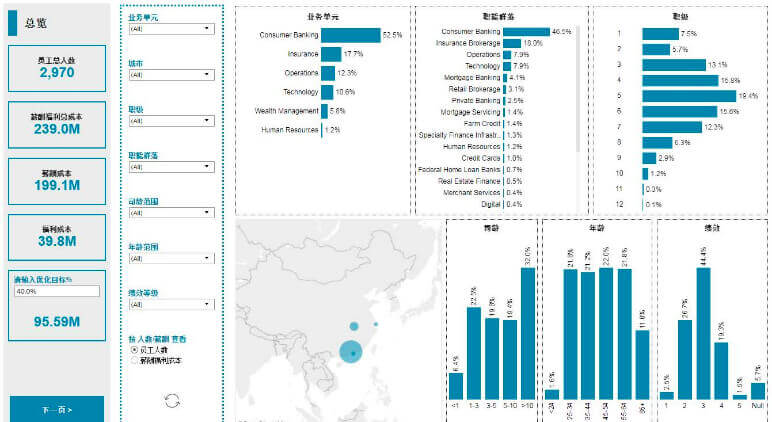Expand the 城市 filter dropdown

(x=171, y=75)
